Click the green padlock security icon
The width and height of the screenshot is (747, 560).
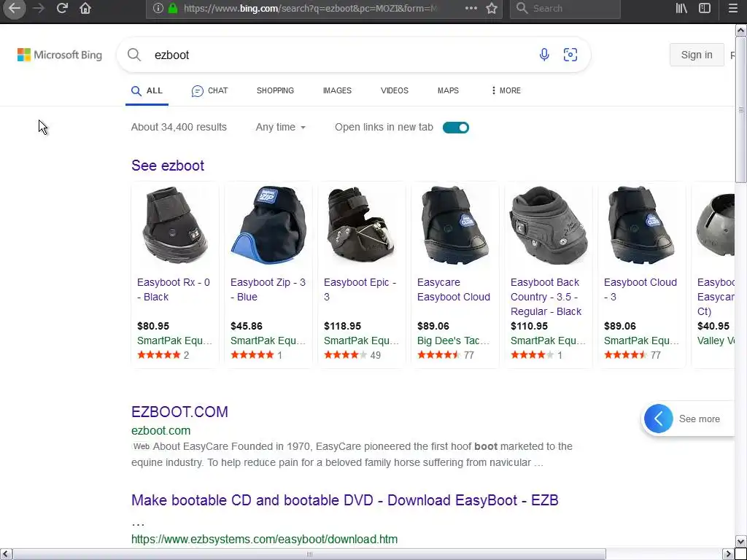173,8
